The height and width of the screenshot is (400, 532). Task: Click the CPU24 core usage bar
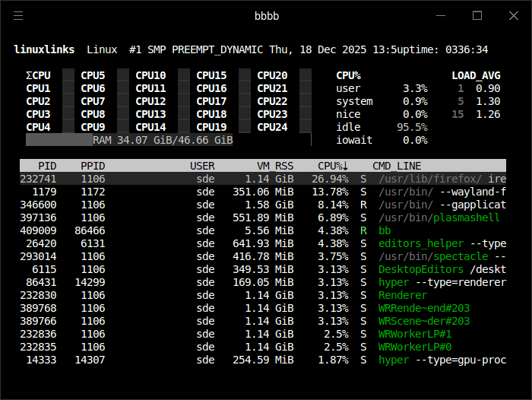[x=306, y=127]
